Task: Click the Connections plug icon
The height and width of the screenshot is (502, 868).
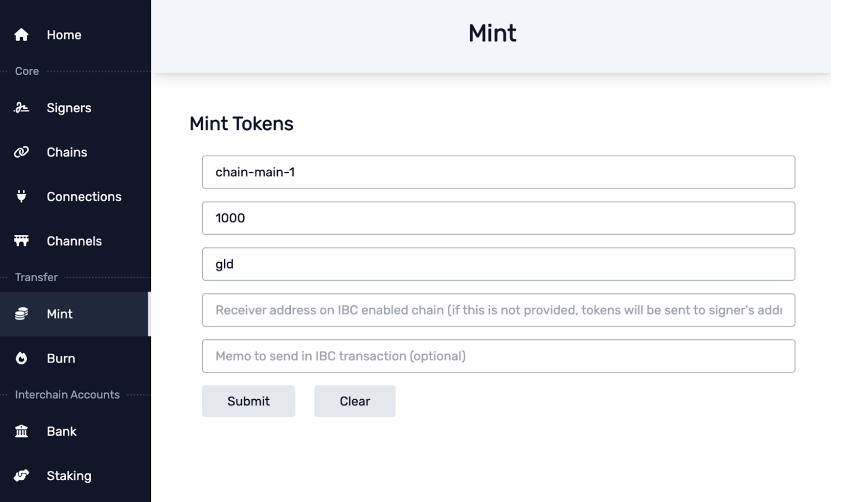Action: [21, 197]
